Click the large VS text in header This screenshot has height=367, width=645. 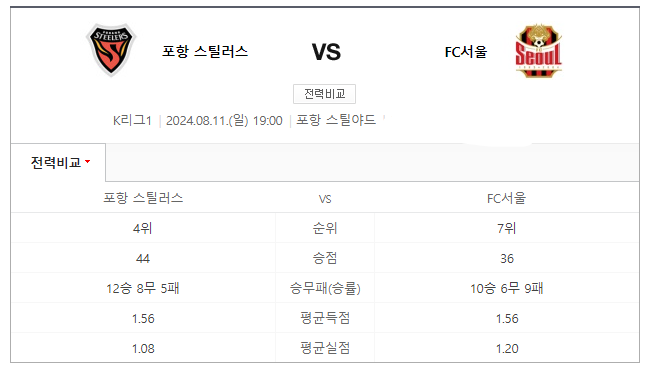pos(326,52)
